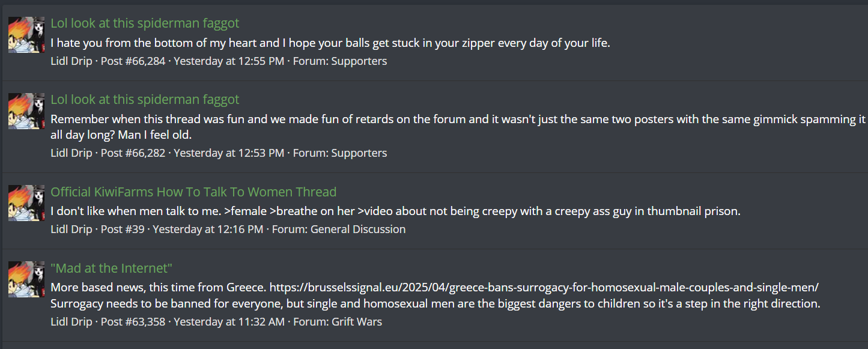
Task: Click the avatar beside post #66,282
Action: [x=26, y=111]
